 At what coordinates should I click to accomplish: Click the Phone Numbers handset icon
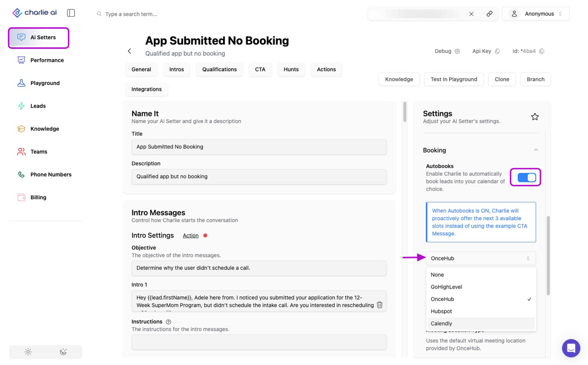pos(22,174)
